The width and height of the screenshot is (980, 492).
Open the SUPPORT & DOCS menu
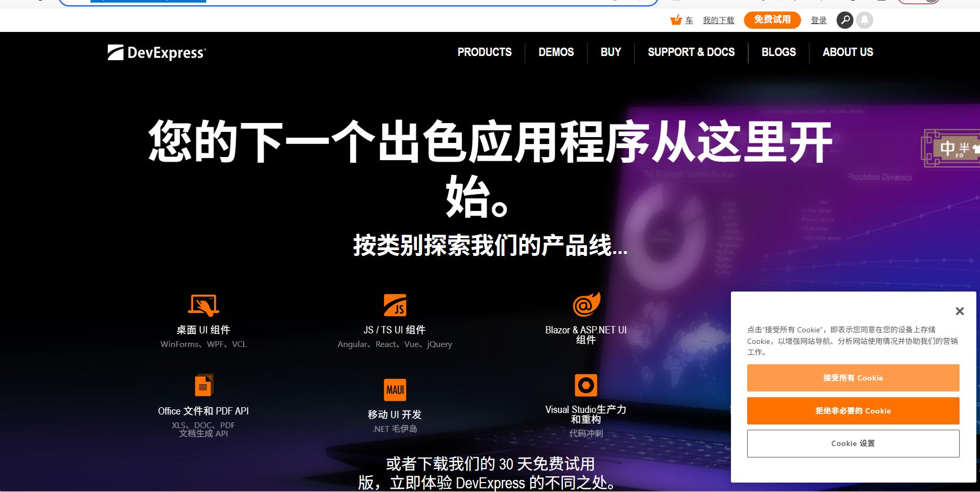691,52
